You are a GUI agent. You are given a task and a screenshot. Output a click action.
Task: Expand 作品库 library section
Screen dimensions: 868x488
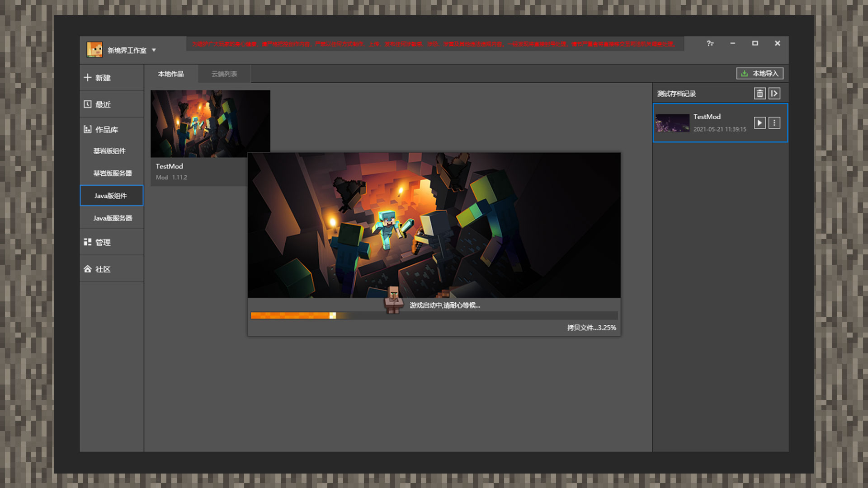pyautogui.click(x=112, y=130)
